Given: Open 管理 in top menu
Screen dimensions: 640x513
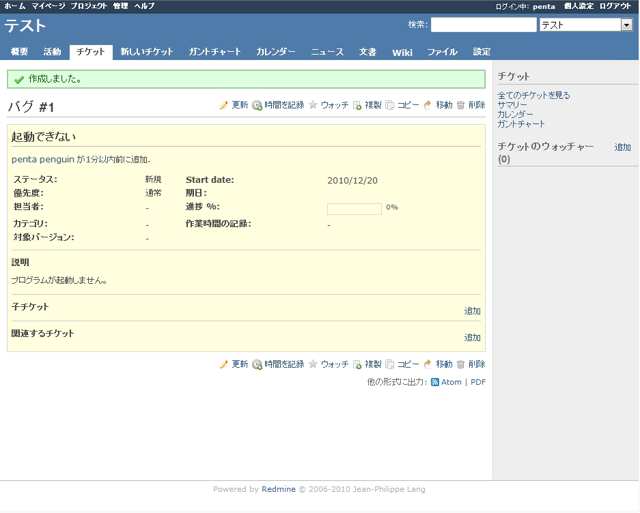Looking at the screenshot, I should tap(120, 6).
